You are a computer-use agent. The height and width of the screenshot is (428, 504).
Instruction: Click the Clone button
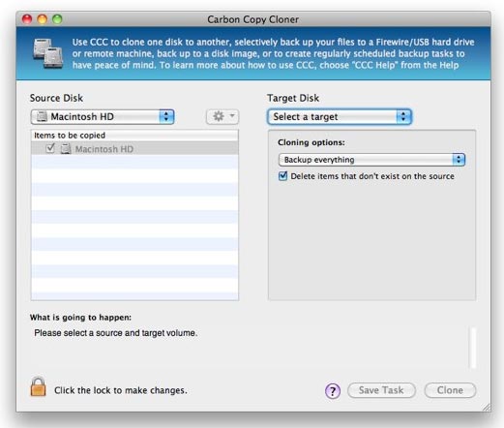coord(450,390)
